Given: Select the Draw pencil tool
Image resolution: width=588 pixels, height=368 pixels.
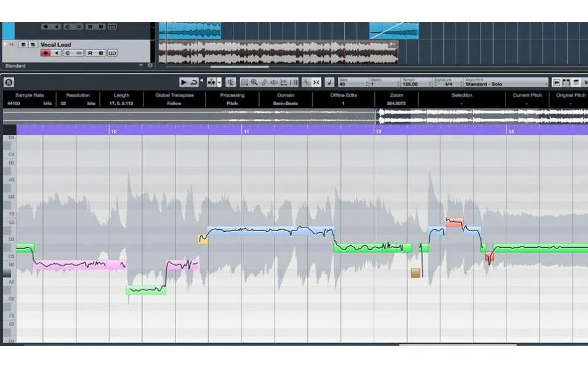Looking at the screenshot, I should click(x=264, y=81).
